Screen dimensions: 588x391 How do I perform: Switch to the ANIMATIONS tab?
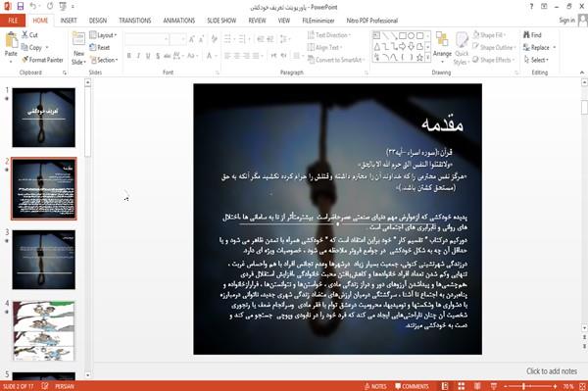[x=179, y=21]
